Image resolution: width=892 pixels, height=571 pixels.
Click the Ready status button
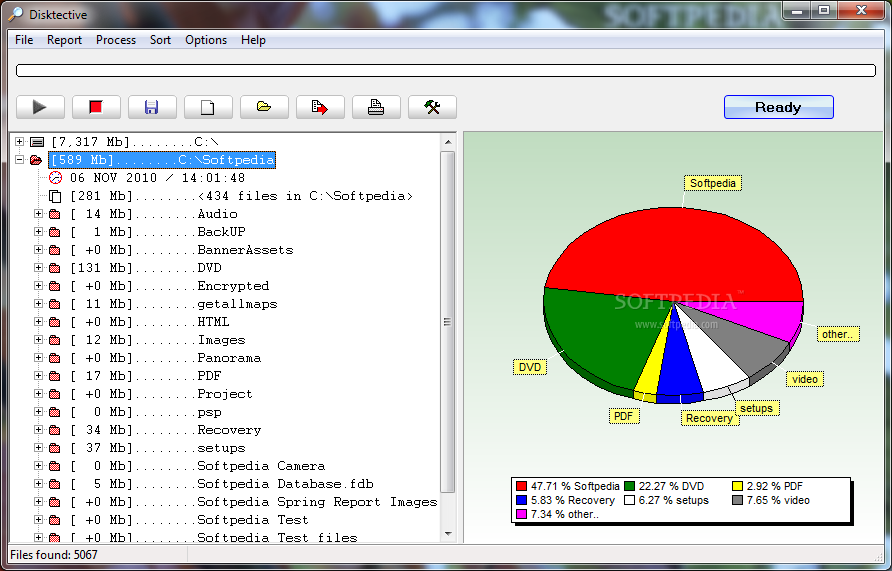[778, 107]
